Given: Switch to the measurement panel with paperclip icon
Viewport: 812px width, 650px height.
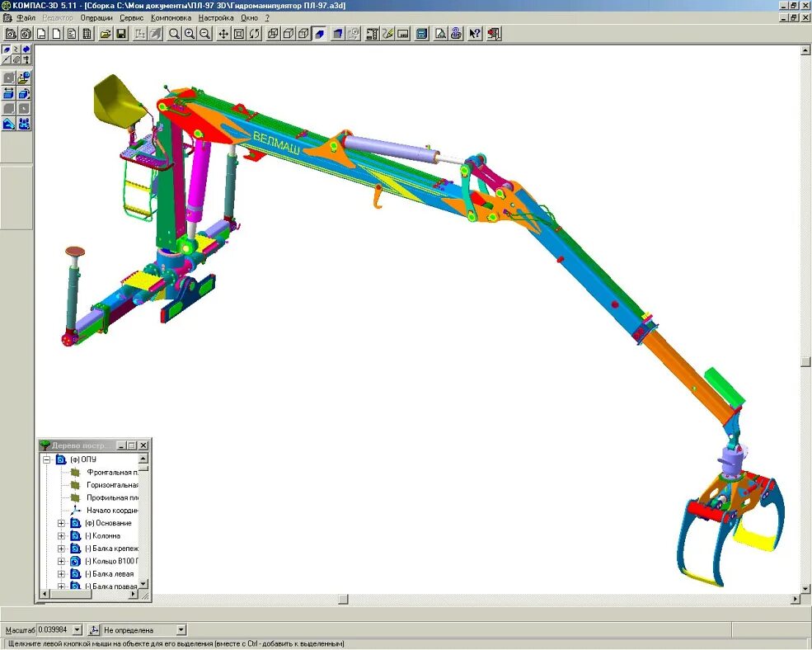Looking at the screenshot, I should pyautogui.click(x=16, y=59).
